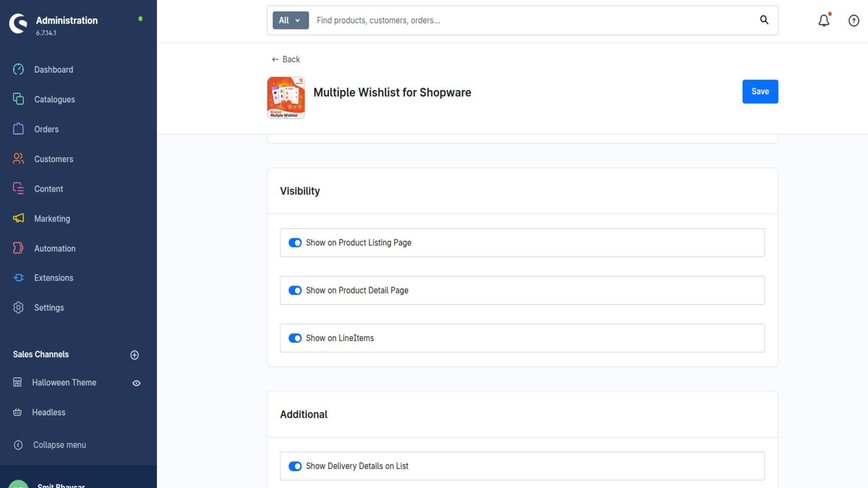Open the Dashboard icon in sidebar
The height and width of the screenshot is (488, 868).
point(18,69)
